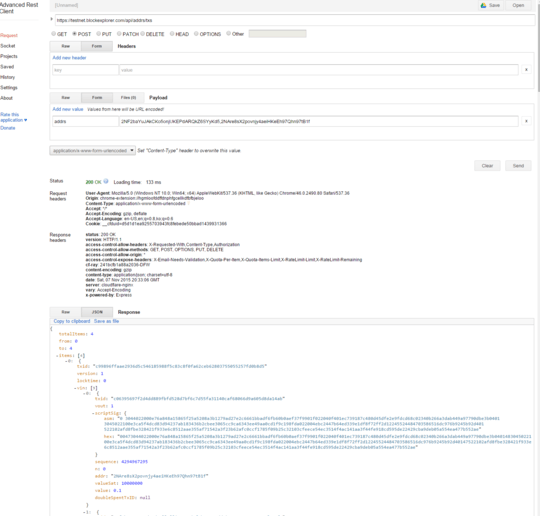This screenshot has width=540, height=516.
Task: Click the Google Drive Save button
Action: (x=490, y=5)
